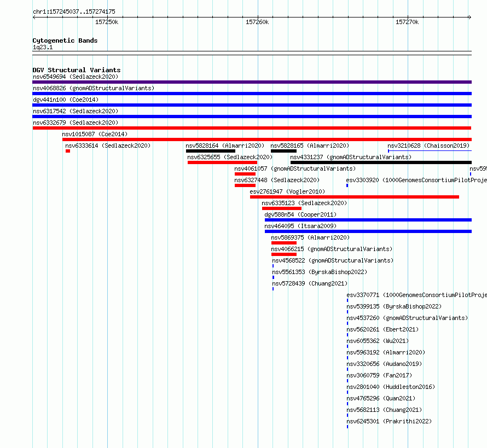Select the blue nsv464095 variant bar
This screenshot has width=487, height=448.
tap(368, 231)
